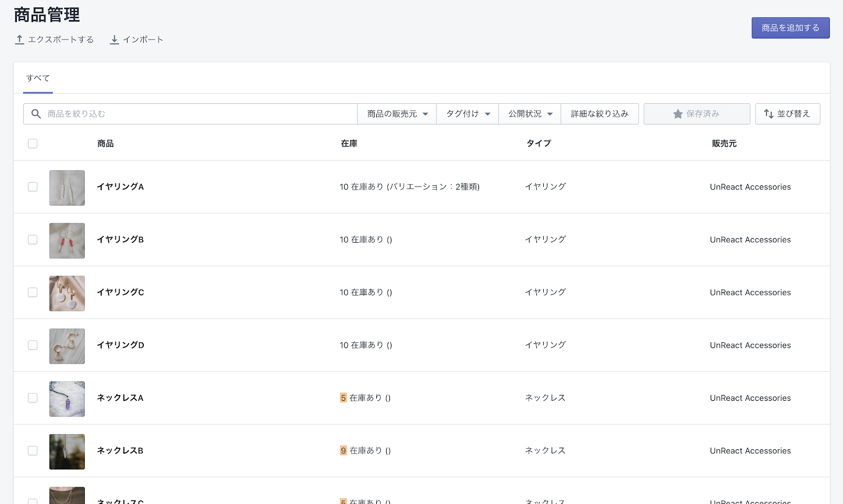Toggle the select-all checkbox in header
The image size is (843, 504).
pos(33,143)
